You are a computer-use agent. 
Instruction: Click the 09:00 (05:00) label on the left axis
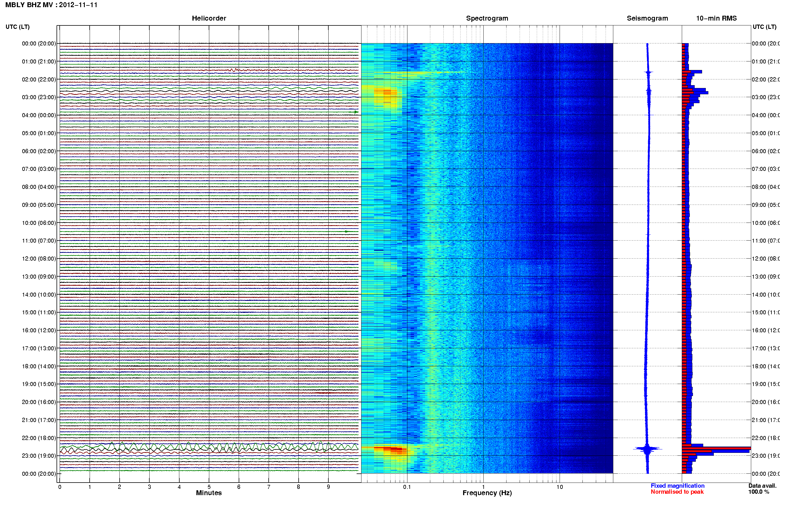pyautogui.click(x=39, y=205)
